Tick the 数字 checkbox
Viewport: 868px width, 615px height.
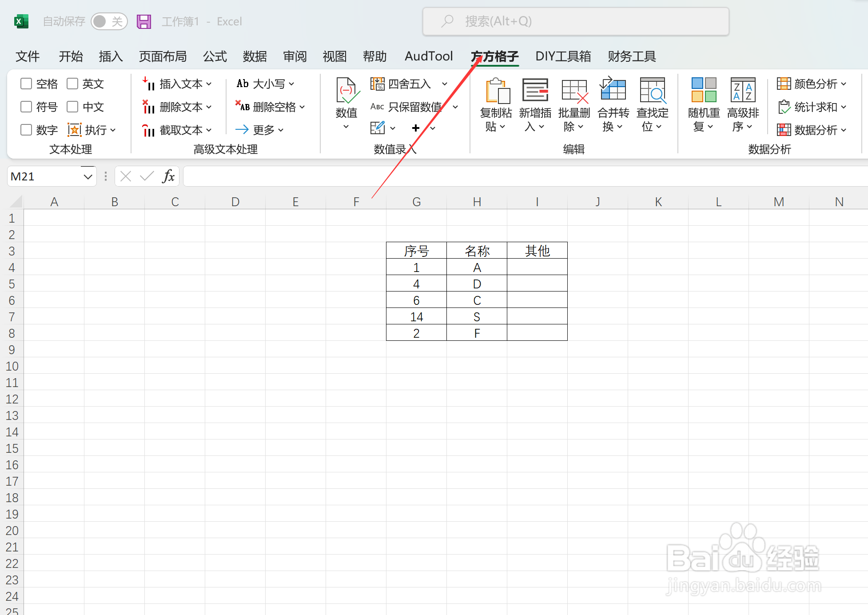coord(26,130)
